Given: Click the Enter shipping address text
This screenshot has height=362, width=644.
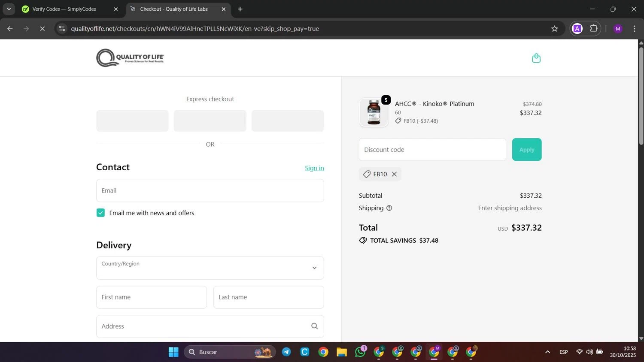Looking at the screenshot, I should coord(510,208).
